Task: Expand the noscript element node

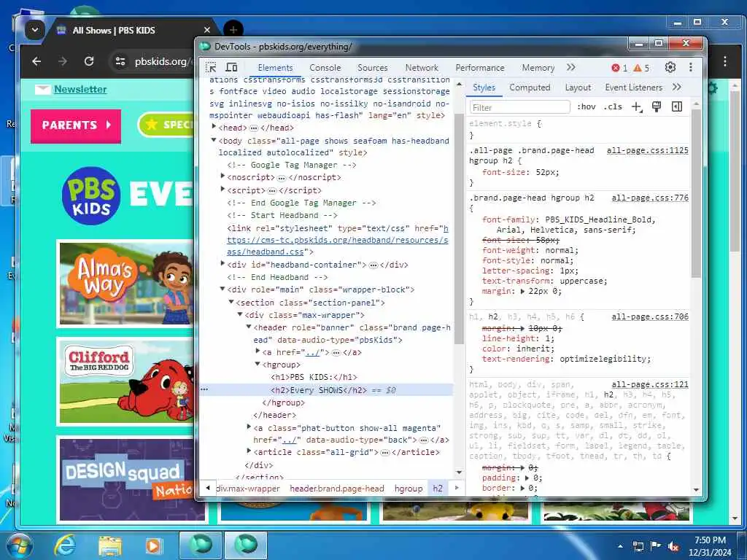Action: (x=222, y=176)
